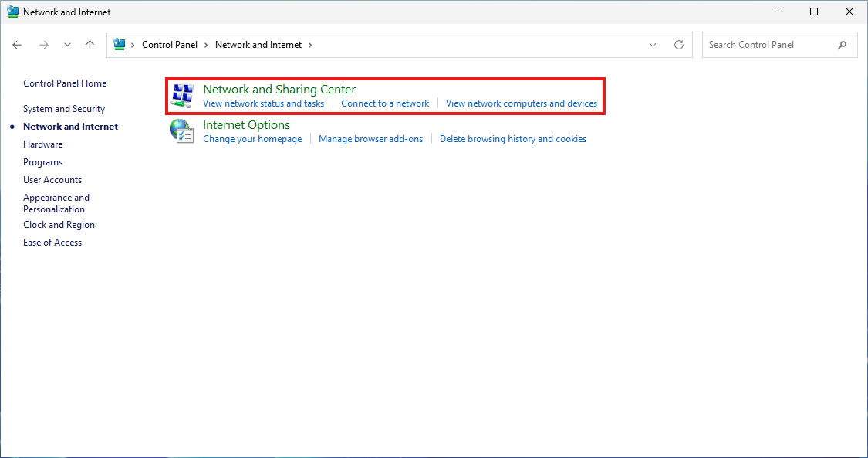Screen dimensions: 868x458
Task: Minimize the Network and Internet window
Action: [x=778, y=12]
